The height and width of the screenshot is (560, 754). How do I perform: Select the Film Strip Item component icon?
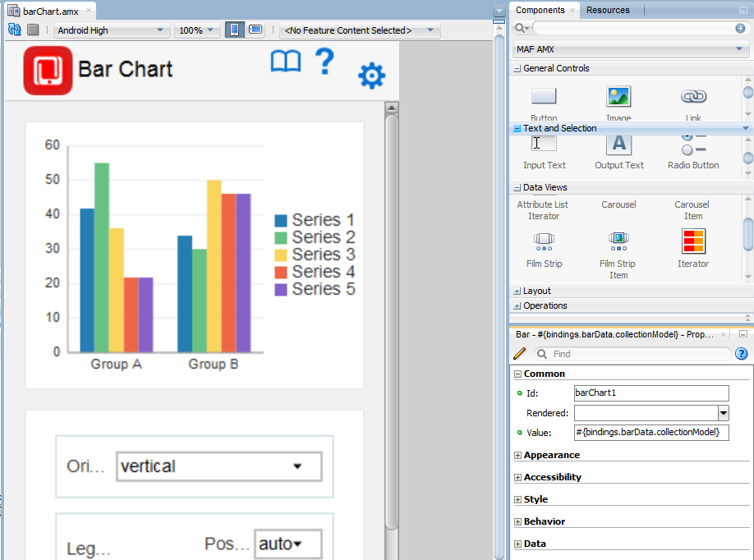point(618,241)
